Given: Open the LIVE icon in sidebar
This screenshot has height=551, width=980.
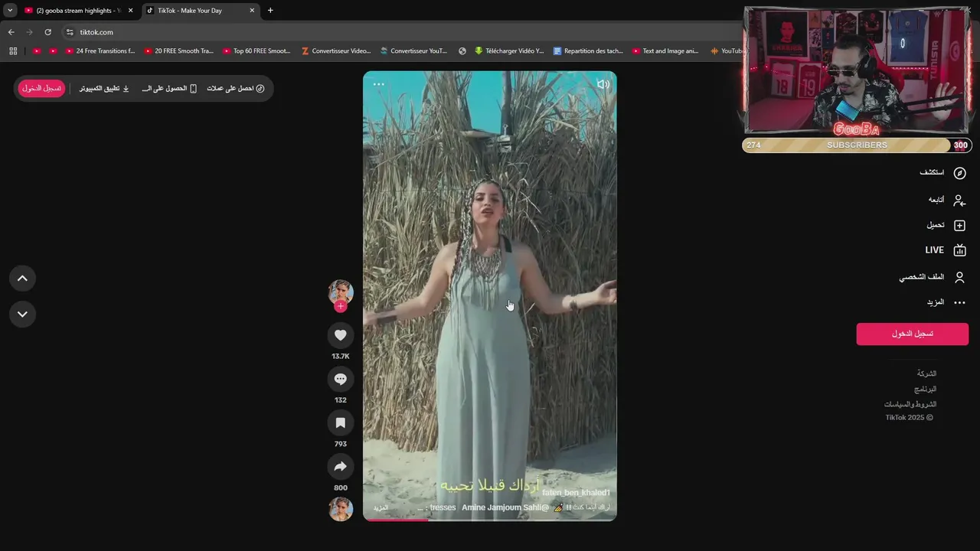Looking at the screenshot, I should [x=959, y=250].
